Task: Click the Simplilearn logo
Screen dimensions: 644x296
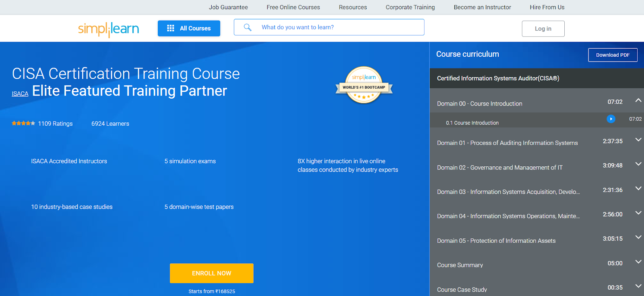Action: (108, 29)
